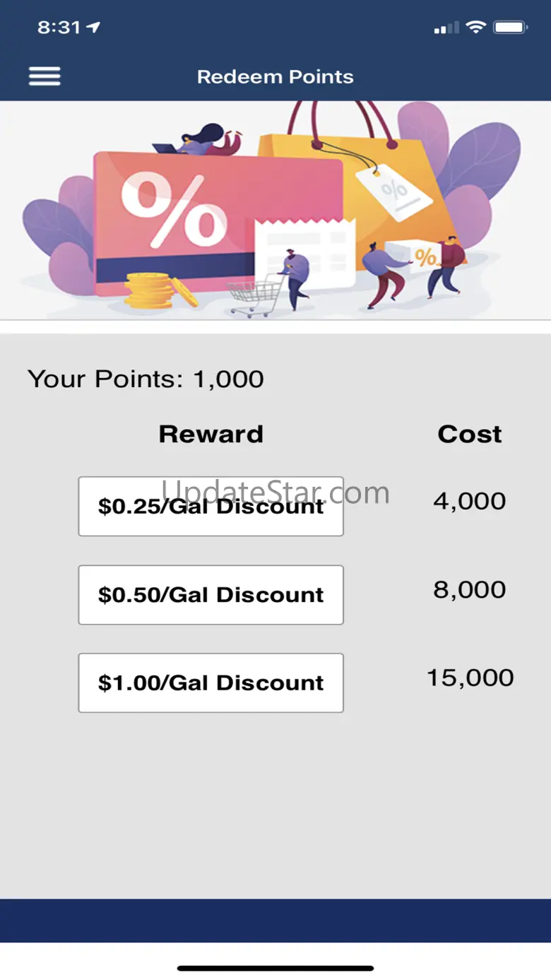Tap the Cost column header
This screenshot has width=551, height=980.
[470, 434]
